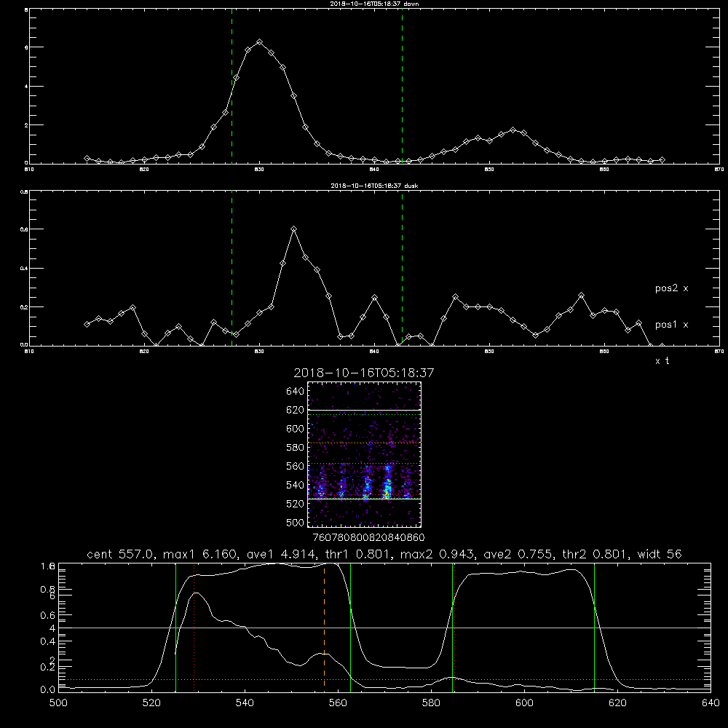The image size is (728, 728).
Task: Click the last diamond marker of the dawn curve
Action: tap(662, 159)
